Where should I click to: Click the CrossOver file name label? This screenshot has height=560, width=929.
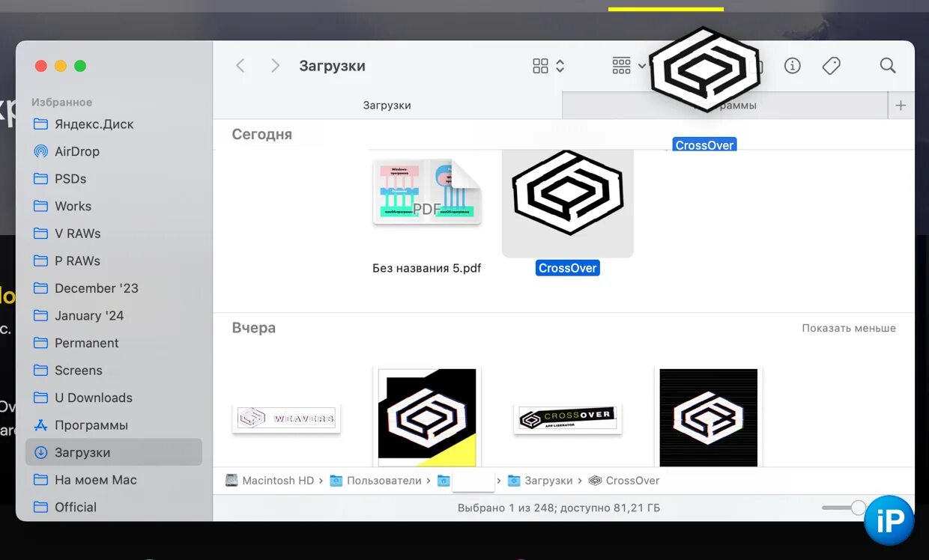(568, 268)
